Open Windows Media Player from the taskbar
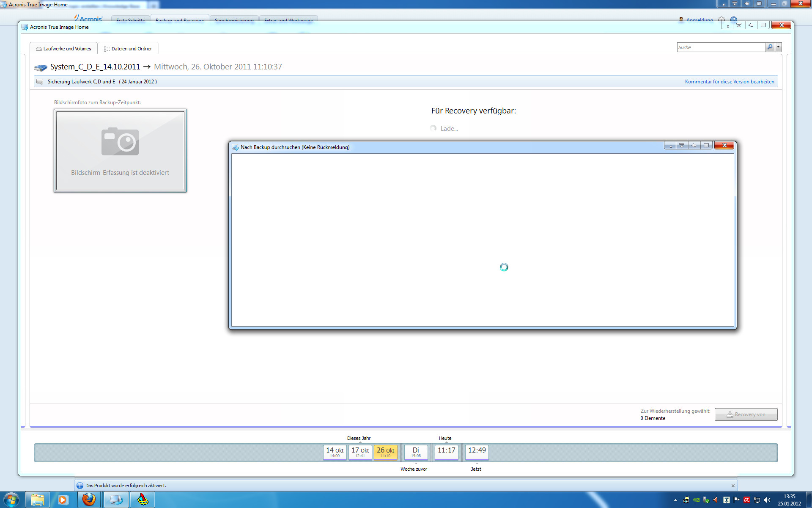The image size is (812, 508). tap(63, 500)
